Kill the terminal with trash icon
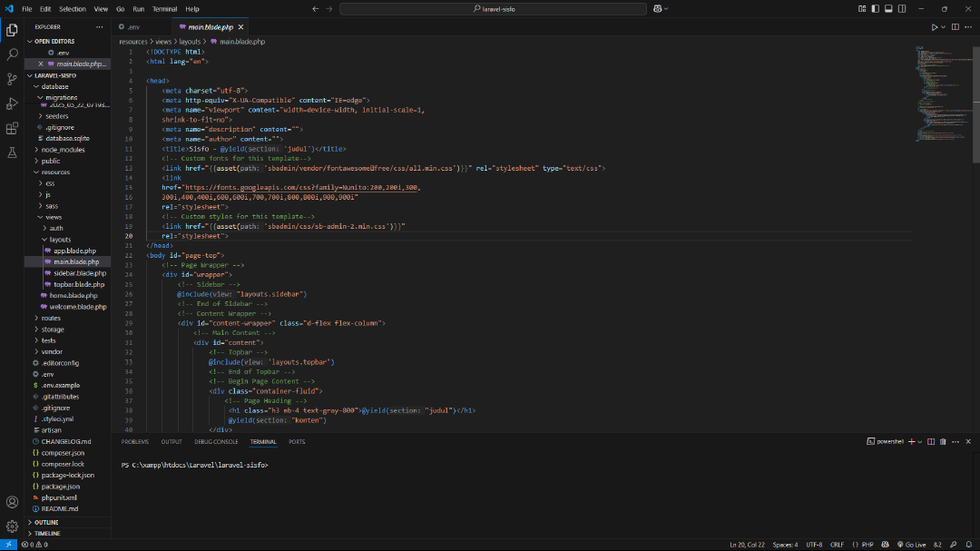 point(941,442)
